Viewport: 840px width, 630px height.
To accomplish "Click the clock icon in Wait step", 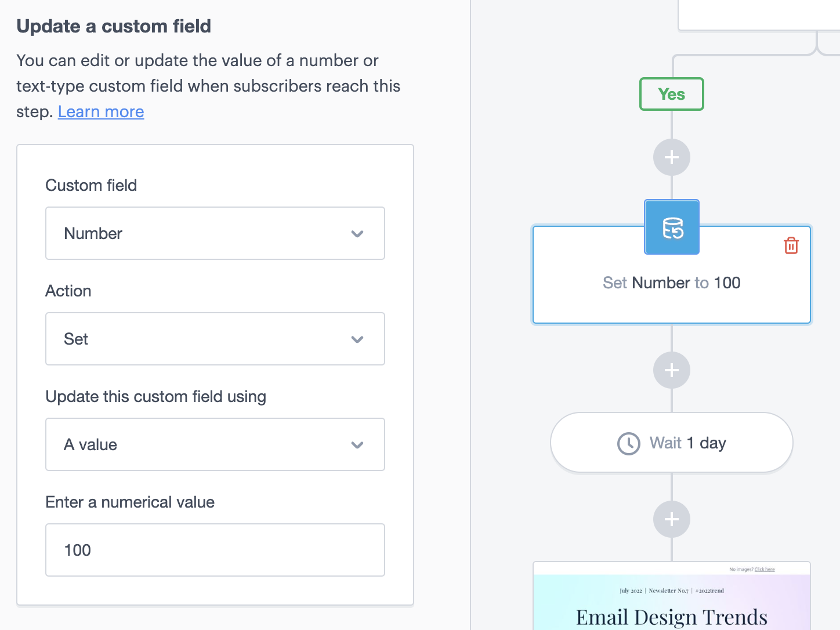I will coord(628,444).
